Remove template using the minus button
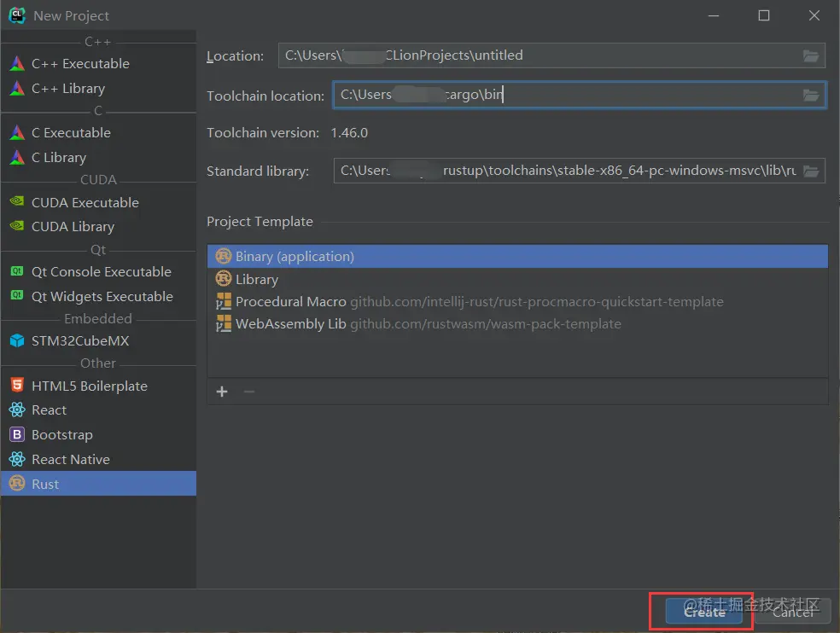This screenshot has width=840, height=633. [249, 392]
